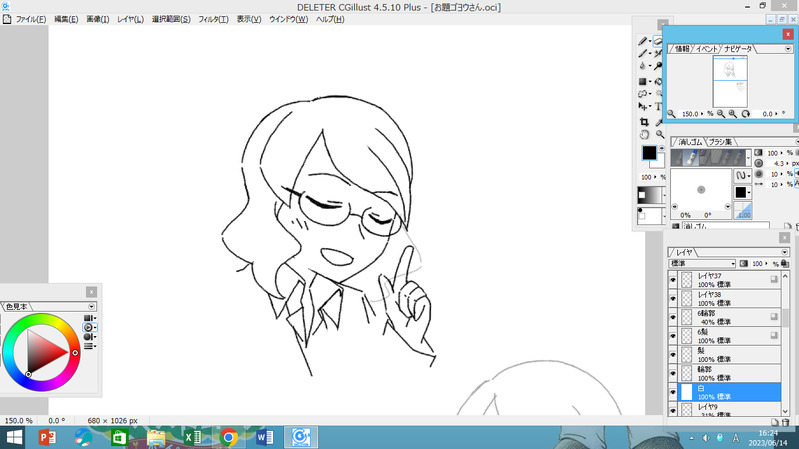Select the Text tool T

pyautogui.click(x=658, y=107)
